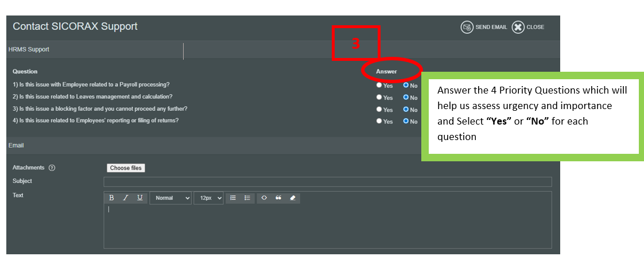
Task: Click the Answer column header
Action: pyautogui.click(x=386, y=72)
